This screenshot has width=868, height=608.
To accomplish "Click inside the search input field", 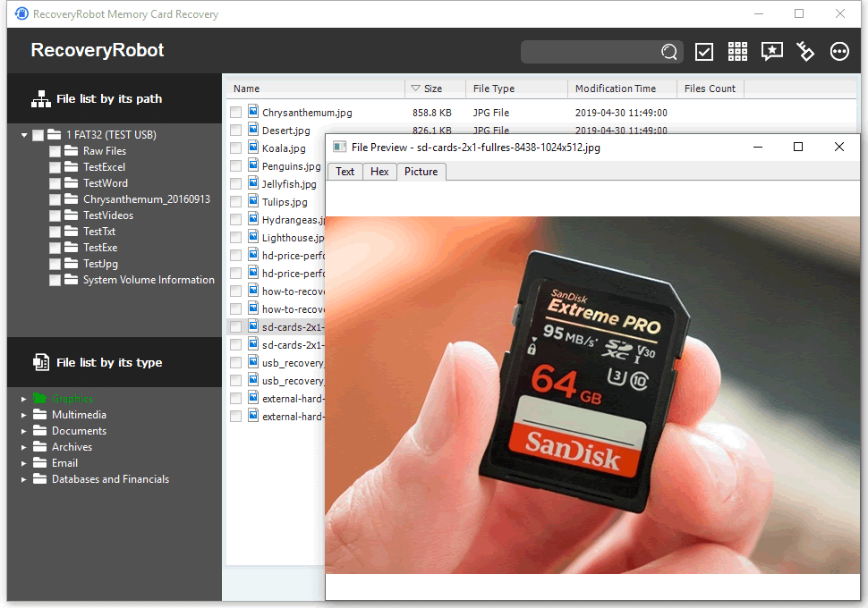I will click(x=590, y=52).
